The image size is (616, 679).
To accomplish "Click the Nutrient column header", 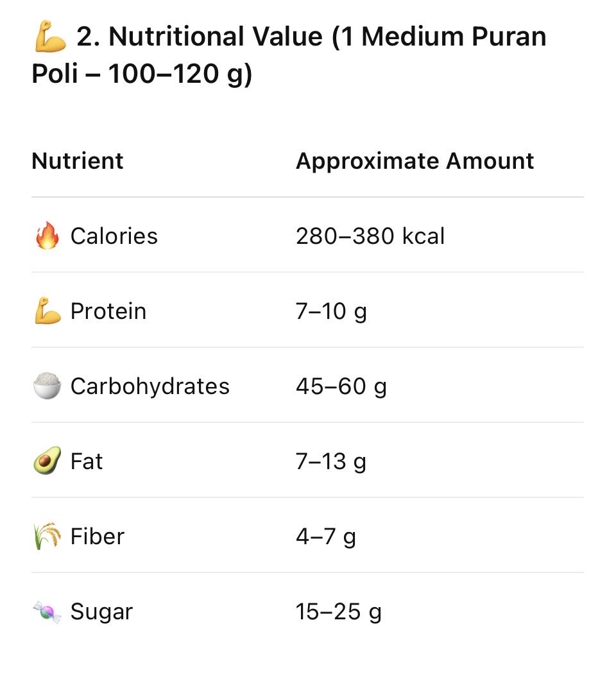I will (78, 161).
